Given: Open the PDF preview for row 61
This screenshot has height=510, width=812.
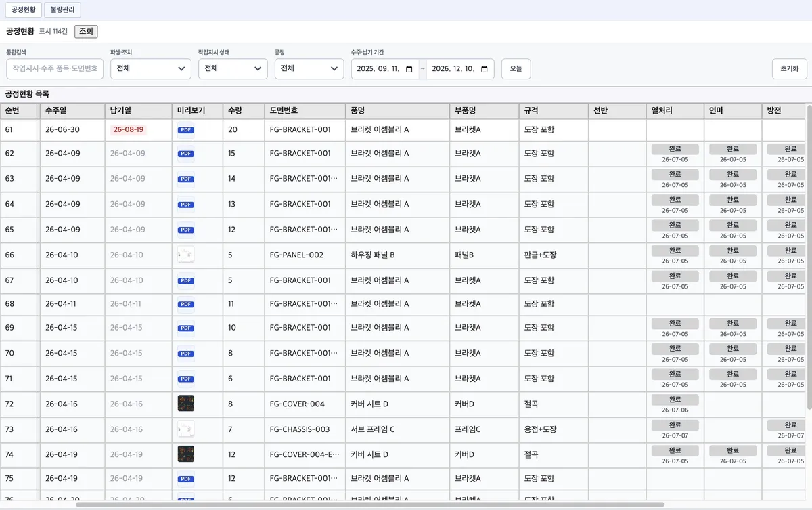Looking at the screenshot, I should coord(185,129).
